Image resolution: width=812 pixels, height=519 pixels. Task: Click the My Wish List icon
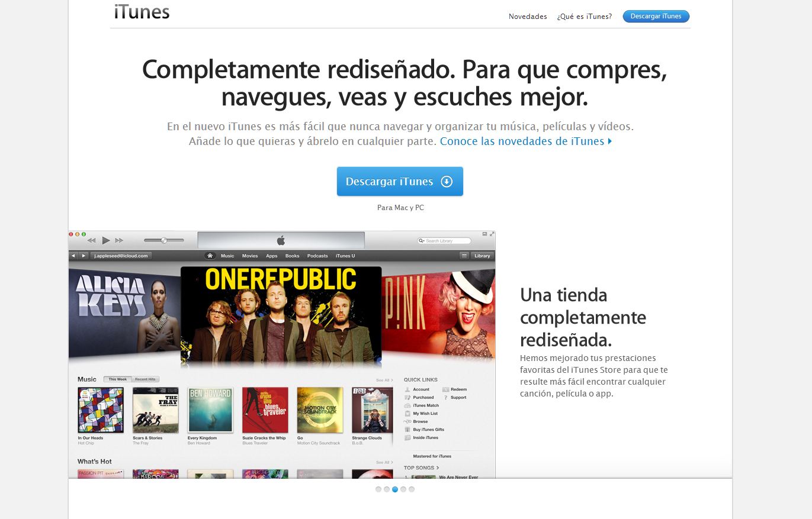[x=407, y=414]
